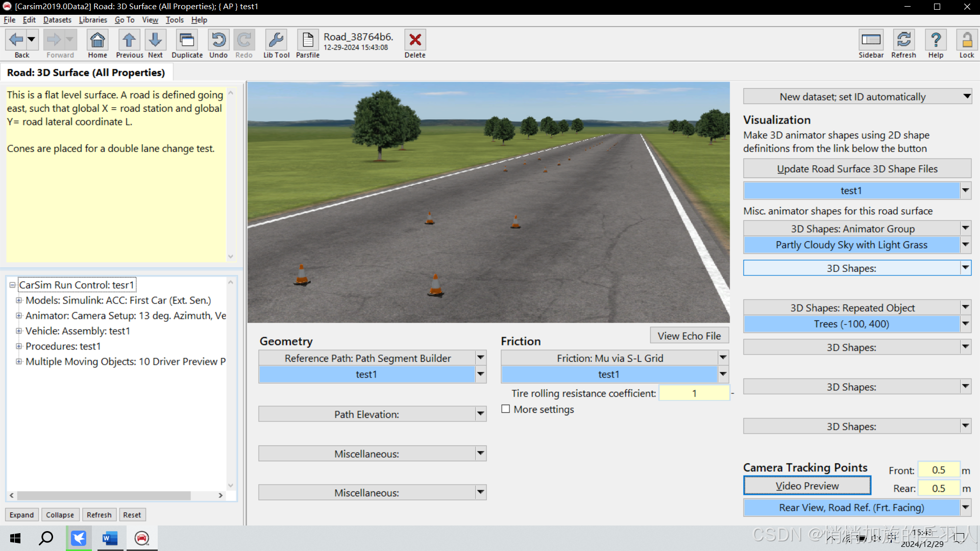Click the Lock padlock icon
Viewport: 980px width, 551px height.
(966, 40)
